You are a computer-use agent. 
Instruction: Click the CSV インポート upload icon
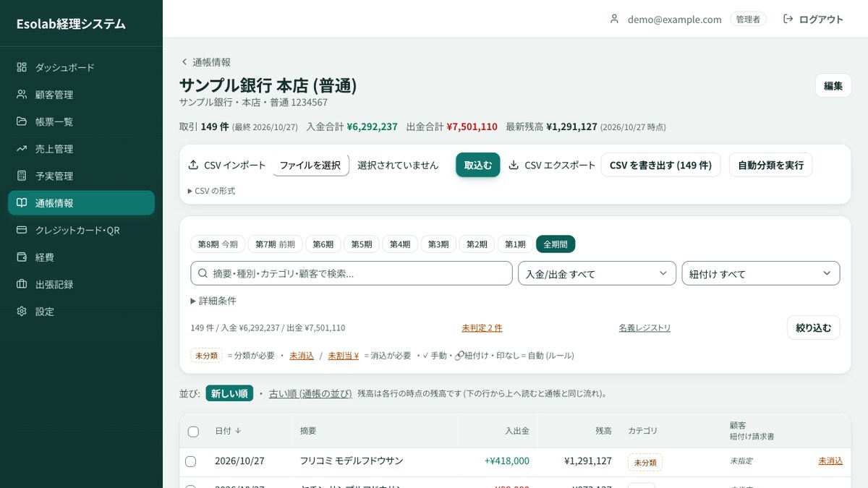tap(193, 165)
